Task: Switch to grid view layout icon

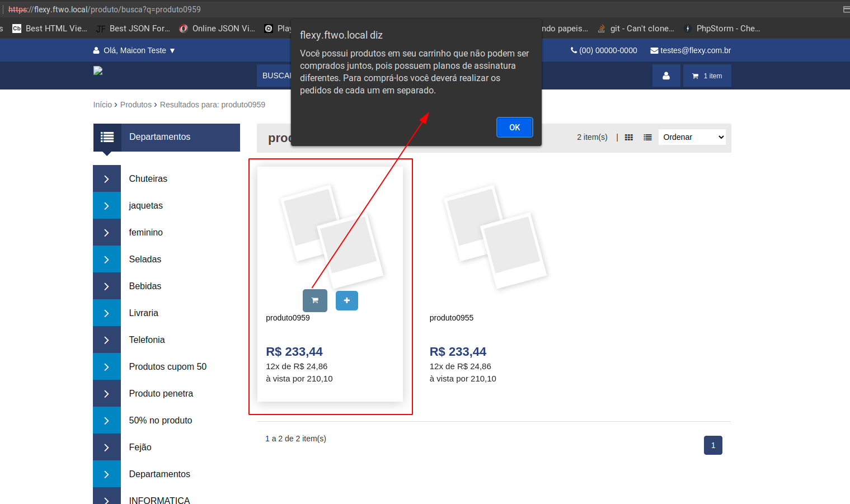Action: pos(628,138)
